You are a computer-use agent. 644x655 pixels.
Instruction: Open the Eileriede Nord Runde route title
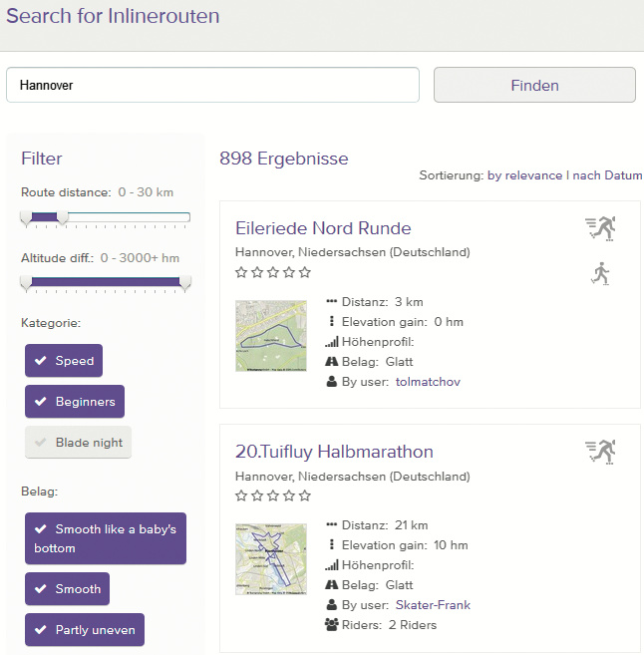[323, 228]
